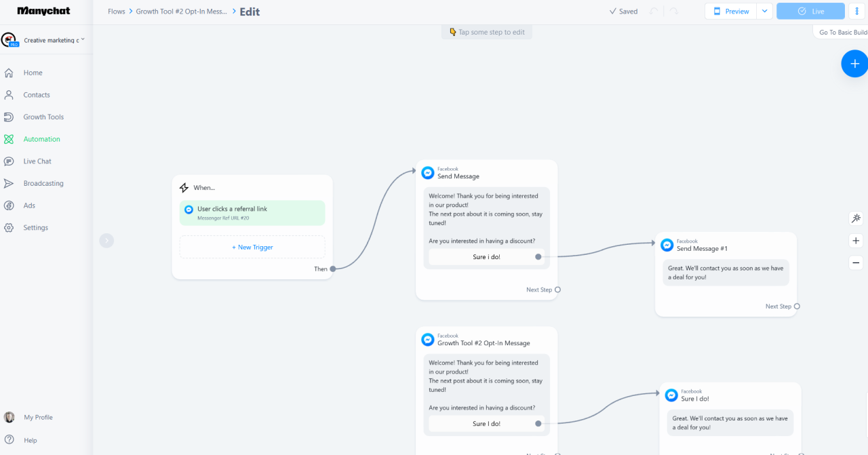The height and width of the screenshot is (455, 868).
Task: Open the Ads icon
Action: (9, 205)
